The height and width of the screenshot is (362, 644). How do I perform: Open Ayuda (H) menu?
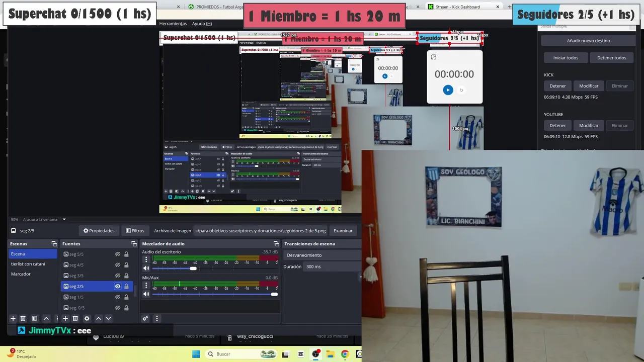click(202, 24)
